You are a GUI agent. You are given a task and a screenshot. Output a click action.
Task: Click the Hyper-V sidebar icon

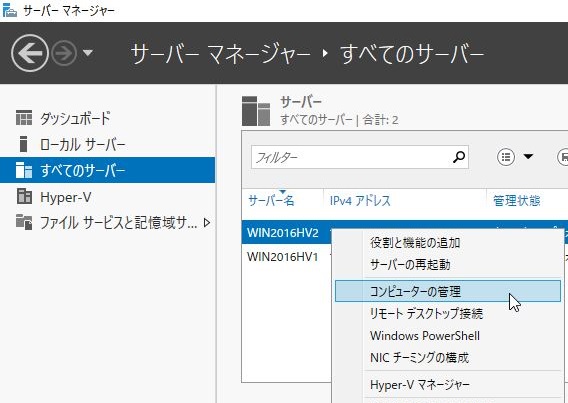pos(24,196)
